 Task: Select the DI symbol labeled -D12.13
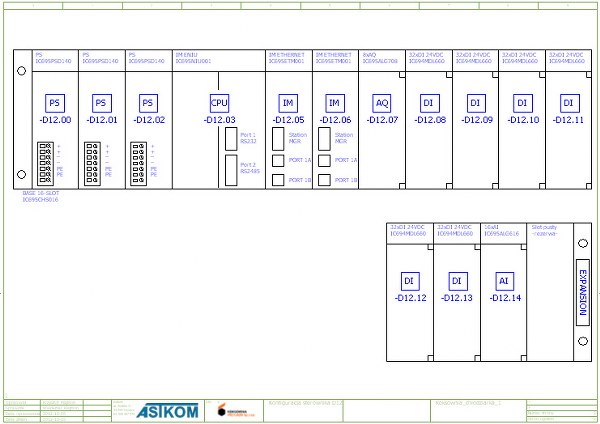[457, 281]
